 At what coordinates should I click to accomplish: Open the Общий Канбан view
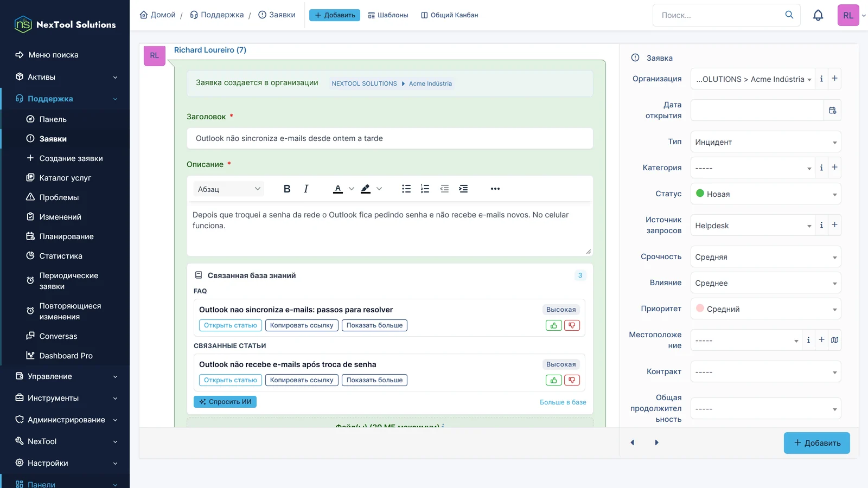tap(450, 15)
